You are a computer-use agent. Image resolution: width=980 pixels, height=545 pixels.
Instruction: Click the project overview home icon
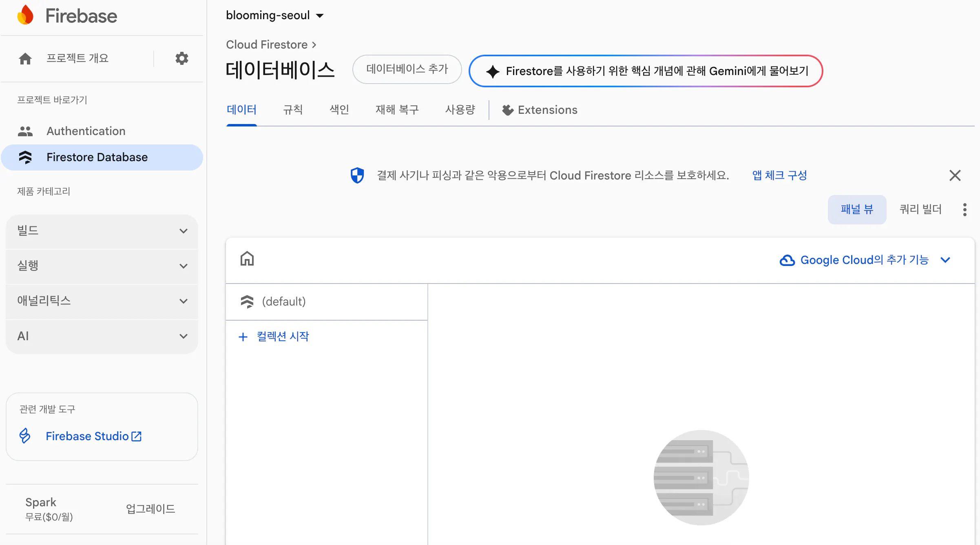[x=25, y=58]
